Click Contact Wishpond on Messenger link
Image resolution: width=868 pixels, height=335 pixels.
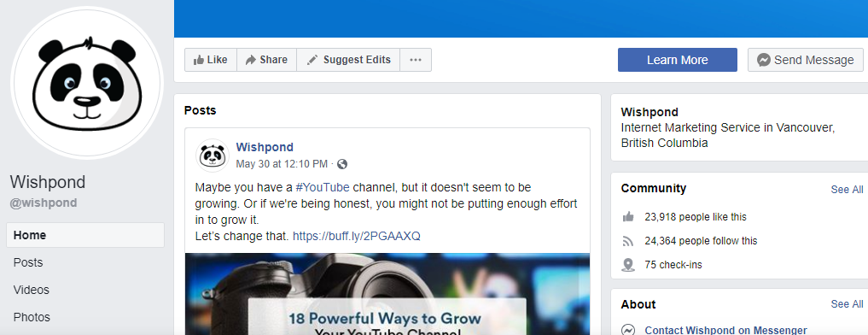725,330
